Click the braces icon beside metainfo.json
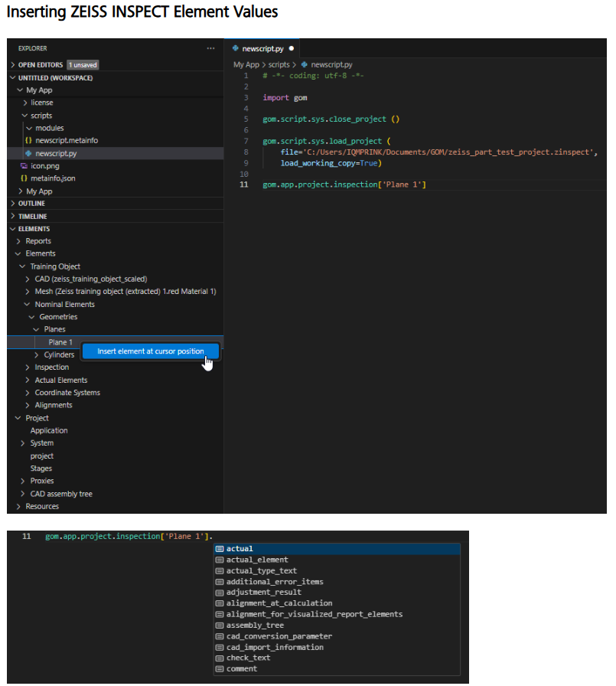Viewport: 616px width, 686px height. click(x=24, y=178)
